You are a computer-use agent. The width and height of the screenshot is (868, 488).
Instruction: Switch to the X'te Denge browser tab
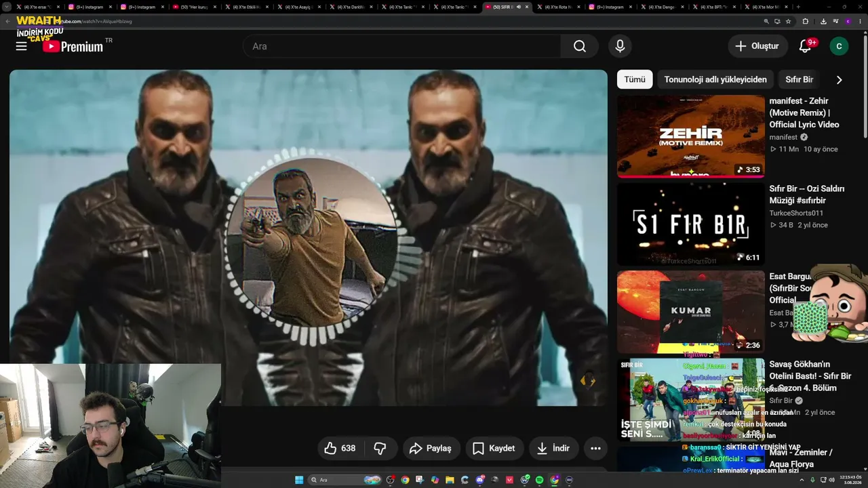point(663,7)
